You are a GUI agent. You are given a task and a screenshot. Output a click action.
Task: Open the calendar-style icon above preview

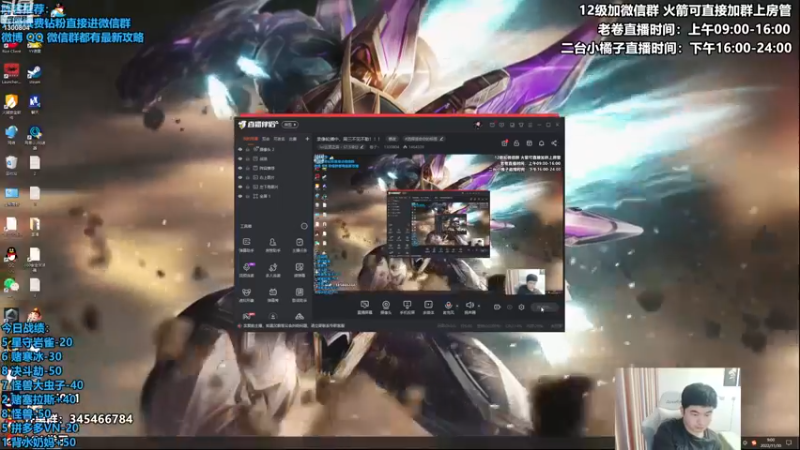pos(529,143)
